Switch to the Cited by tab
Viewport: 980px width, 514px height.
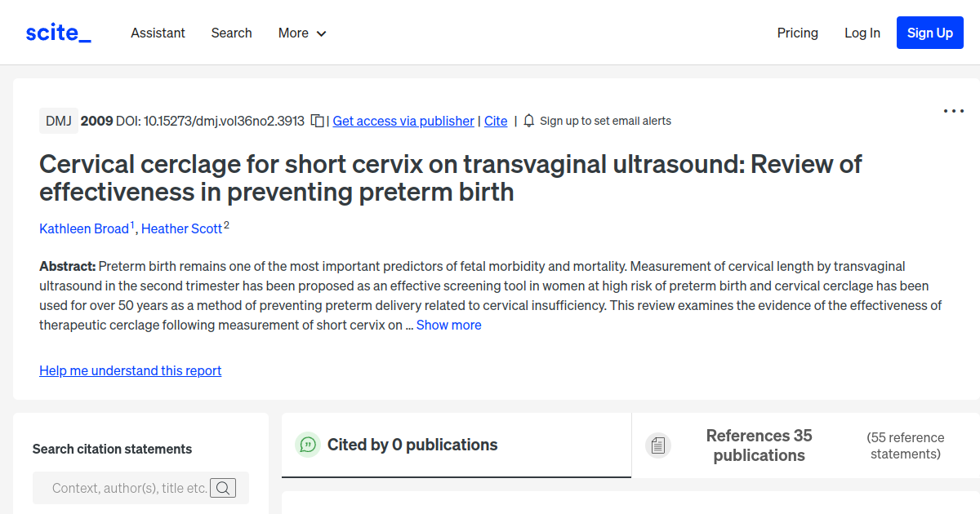pyautogui.click(x=412, y=445)
